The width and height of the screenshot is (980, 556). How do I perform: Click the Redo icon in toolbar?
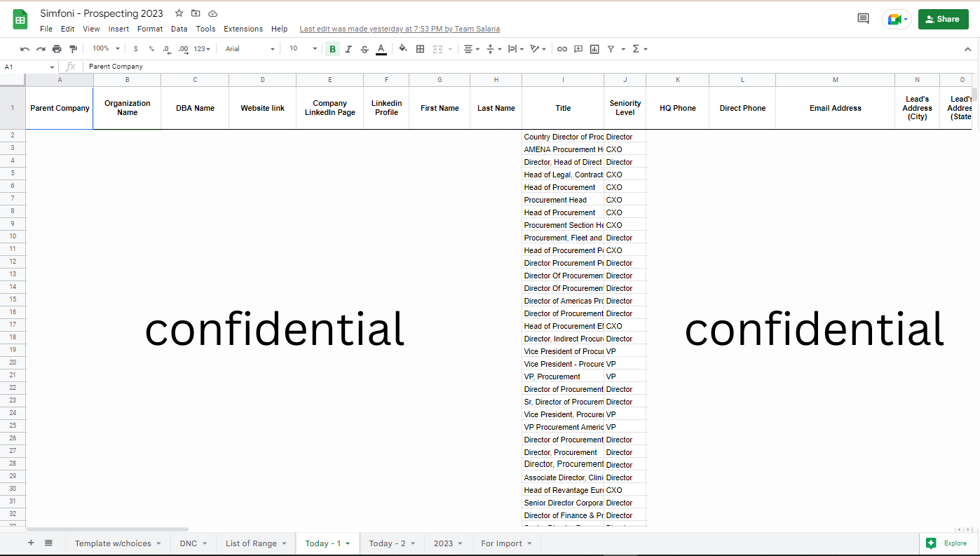click(41, 49)
